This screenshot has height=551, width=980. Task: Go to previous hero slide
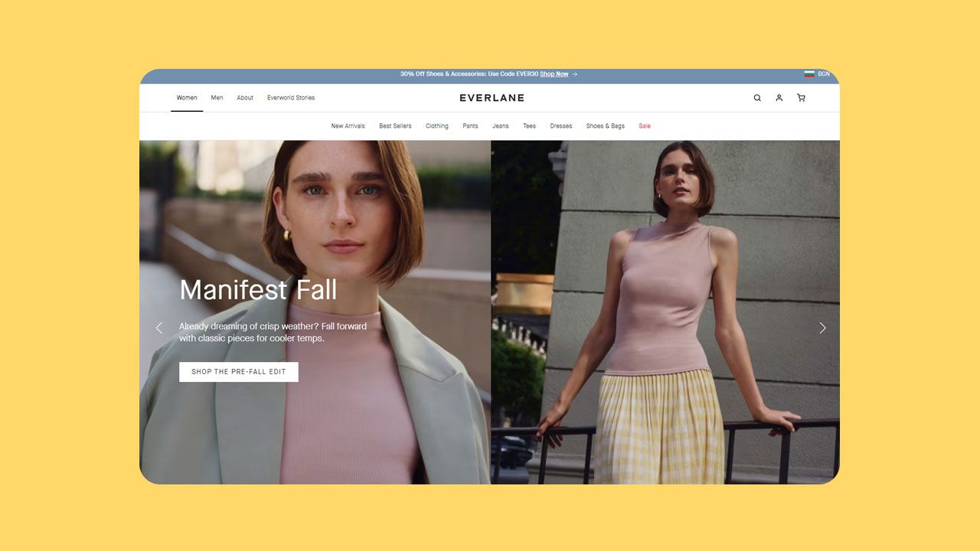tap(159, 328)
